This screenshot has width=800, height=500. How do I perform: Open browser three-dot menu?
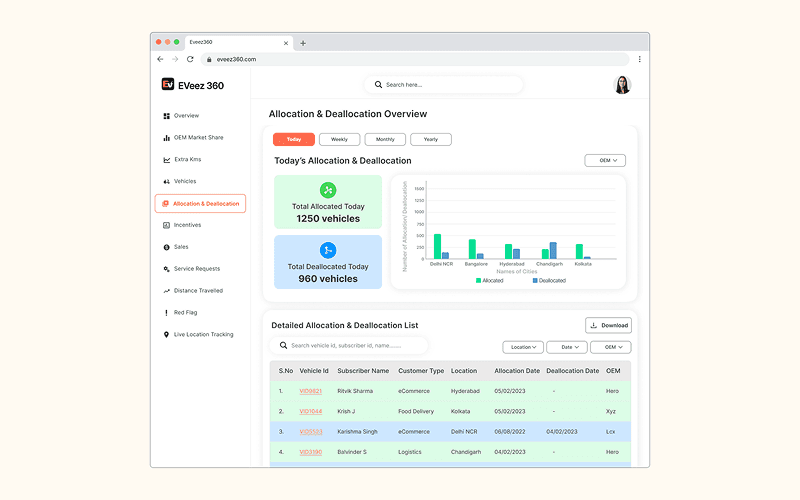pos(639,59)
